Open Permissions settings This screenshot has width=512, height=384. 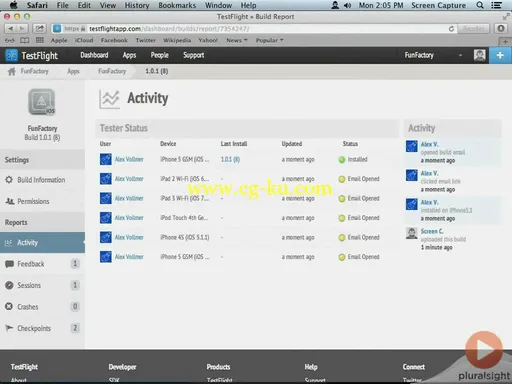tap(42, 201)
